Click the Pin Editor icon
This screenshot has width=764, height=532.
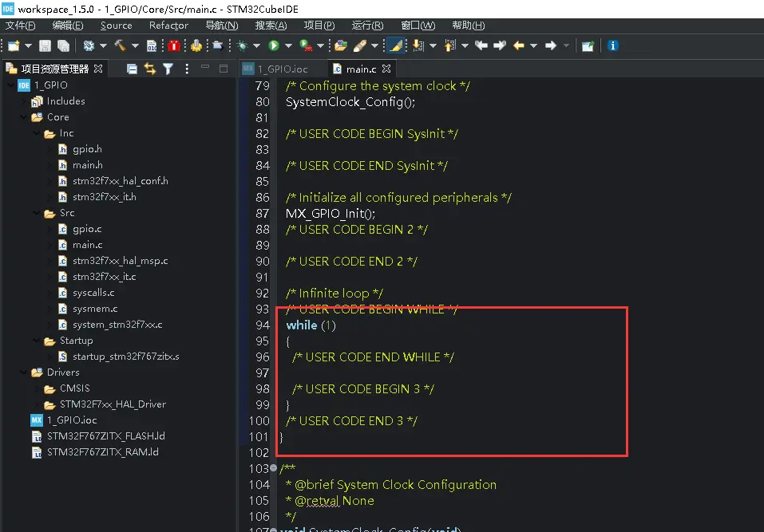[588, 45]
